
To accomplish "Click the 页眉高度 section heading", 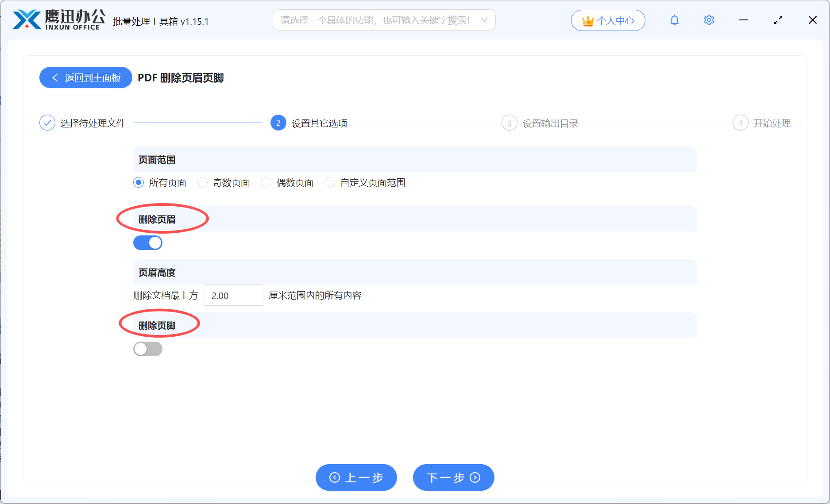I will click(x=157, y=273).
